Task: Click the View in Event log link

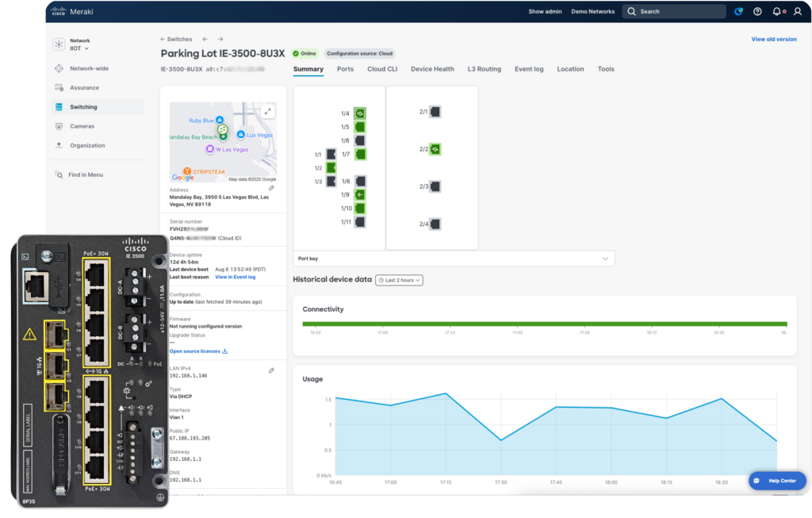Action: click(236, 277)
